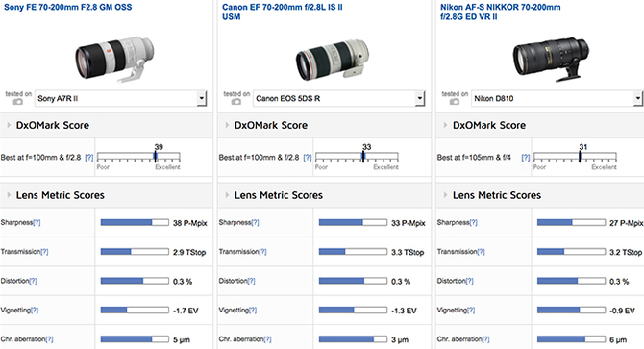This screenshot has width=644, height=349.
Task: Click Nikon chromatic aberration bar at 6 µm
Action: [x=571, y=339]
